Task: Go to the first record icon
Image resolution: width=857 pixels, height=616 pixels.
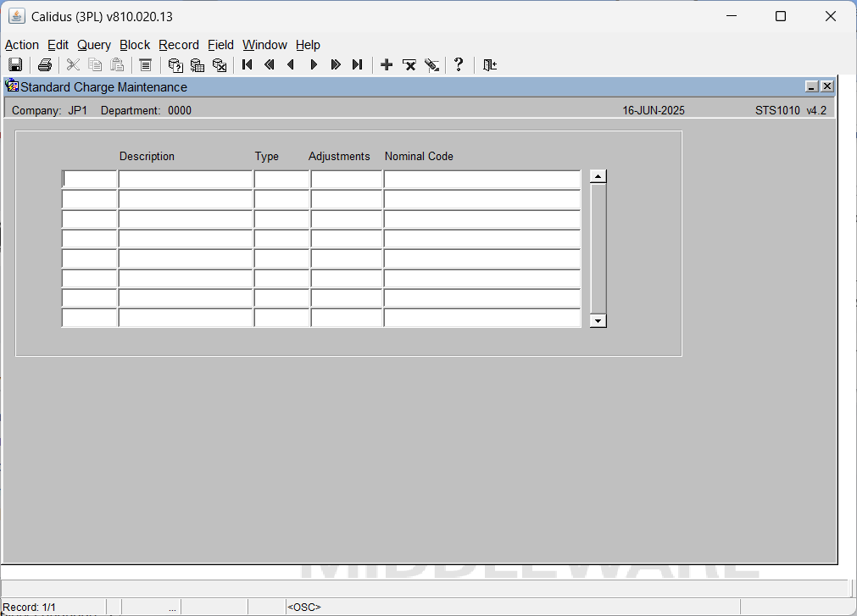Action: (247, 65)
